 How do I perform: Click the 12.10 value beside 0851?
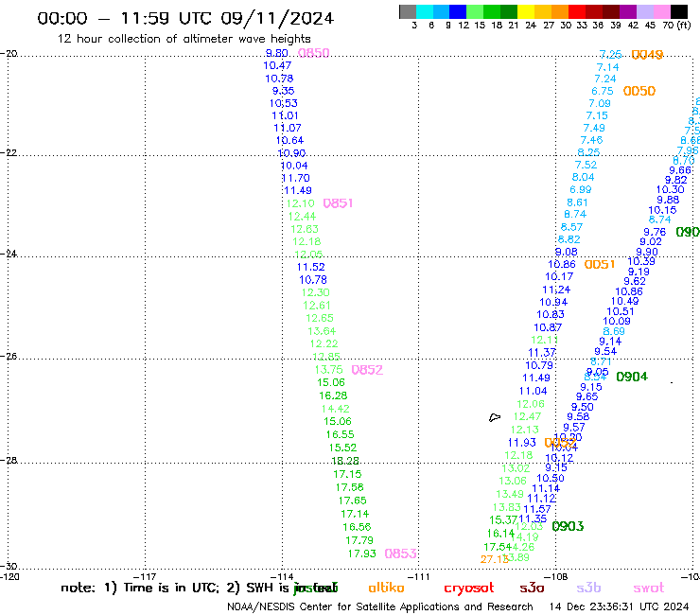tap(301, 203)
